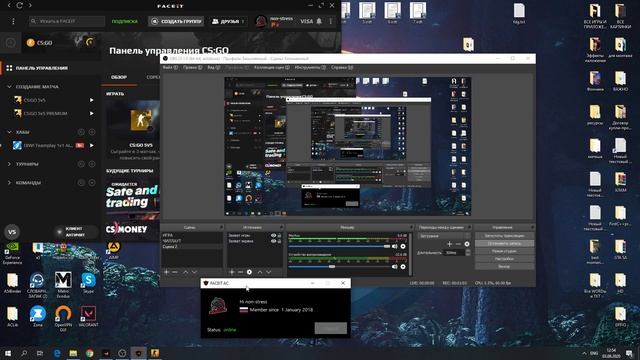Open the Windows Start menu
The height and width of the screenshot is (360, 640).
pos(8,353)
